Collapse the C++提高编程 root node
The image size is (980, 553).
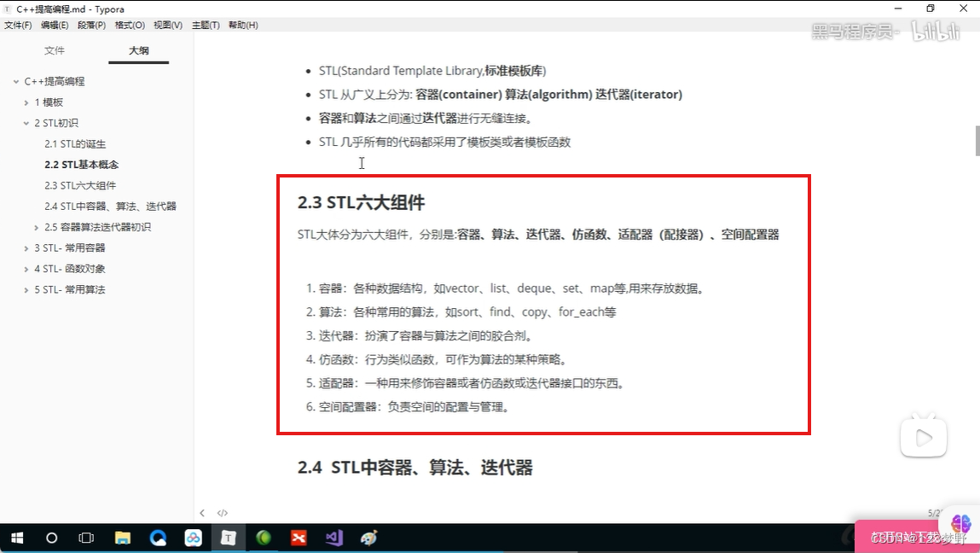tap(14, 81)
